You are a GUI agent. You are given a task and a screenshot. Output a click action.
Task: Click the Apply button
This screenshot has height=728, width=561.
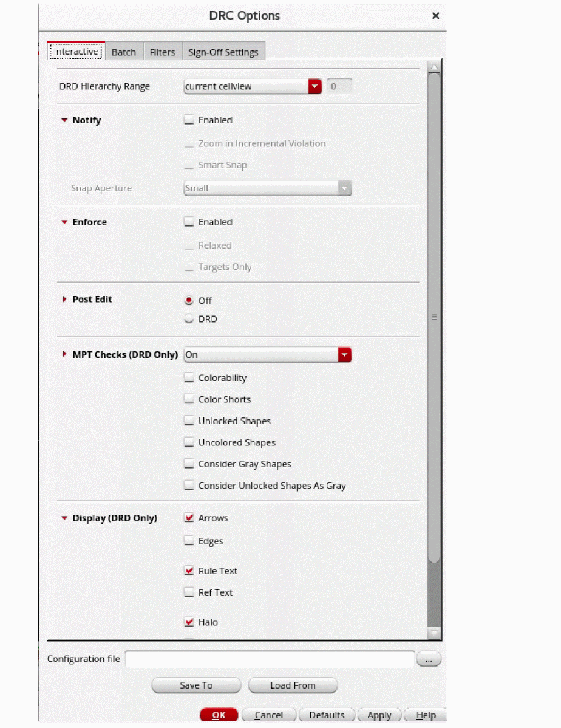pyautogui.click(x=379, y=715)
